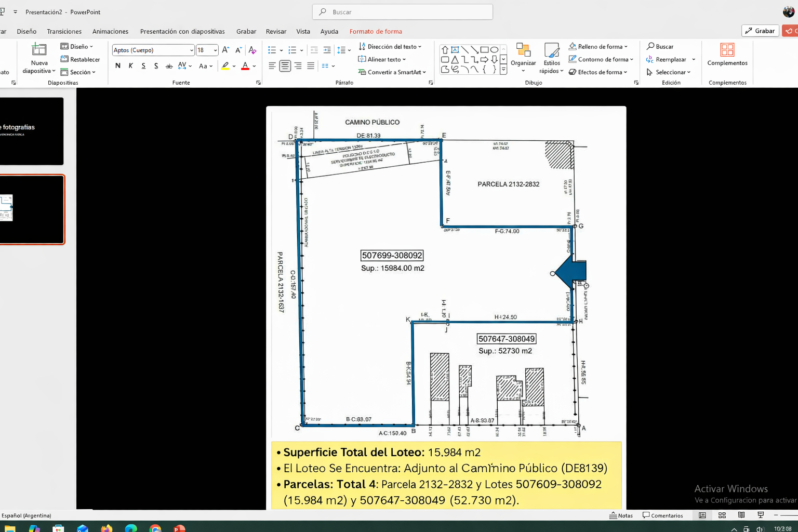Image resolution: width=798 pixels, height=532 pixels.
Task: Select the first slide thumbnail
Action: (31, 131)
